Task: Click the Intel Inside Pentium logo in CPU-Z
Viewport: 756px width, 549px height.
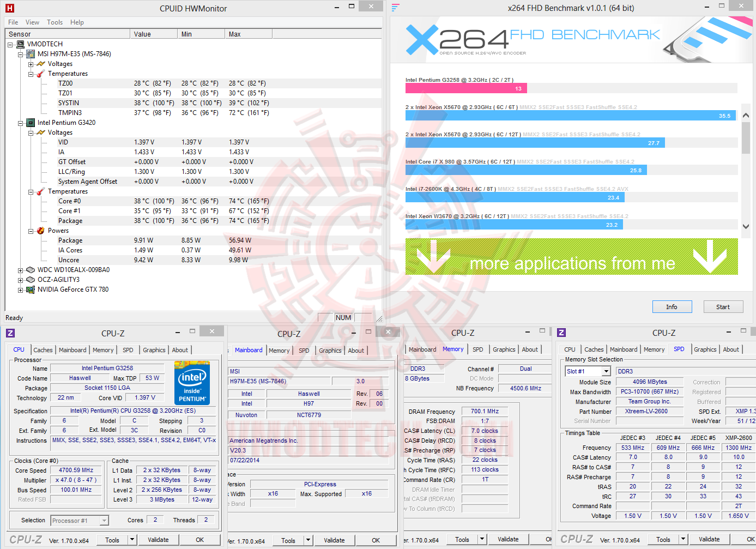Action: (x=192, y=384)
